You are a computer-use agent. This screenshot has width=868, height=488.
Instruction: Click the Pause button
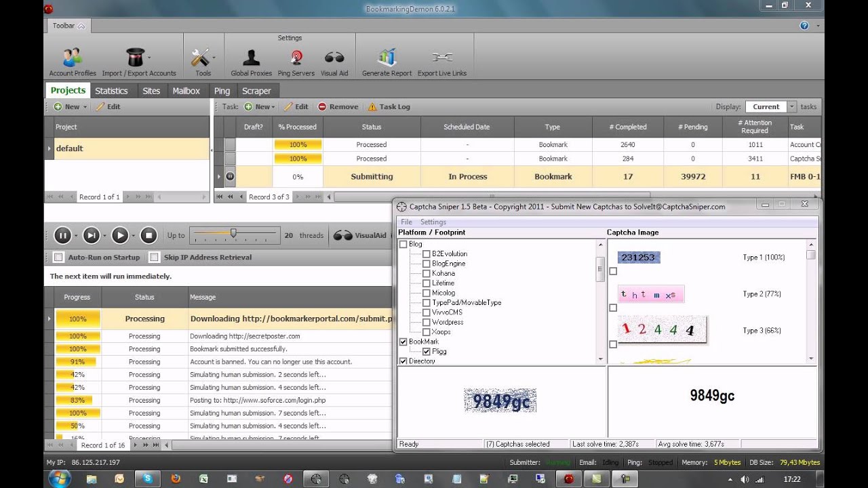pos(62,235)
